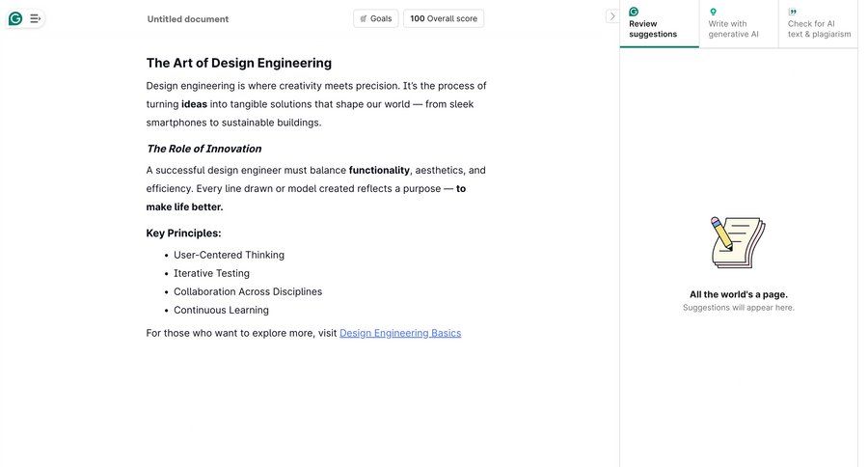Screen dimensions: 868x467
Task: Click the bold word ideas
Action: [x=194, y=104]
